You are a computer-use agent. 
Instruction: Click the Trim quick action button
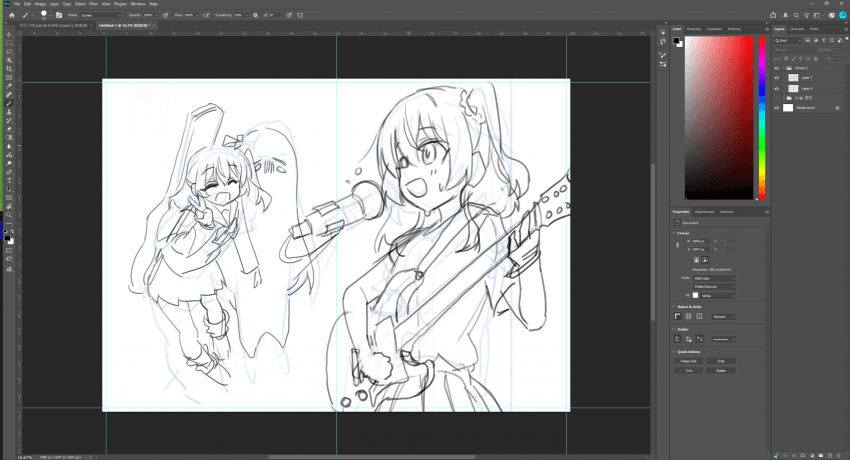point(688,371)
